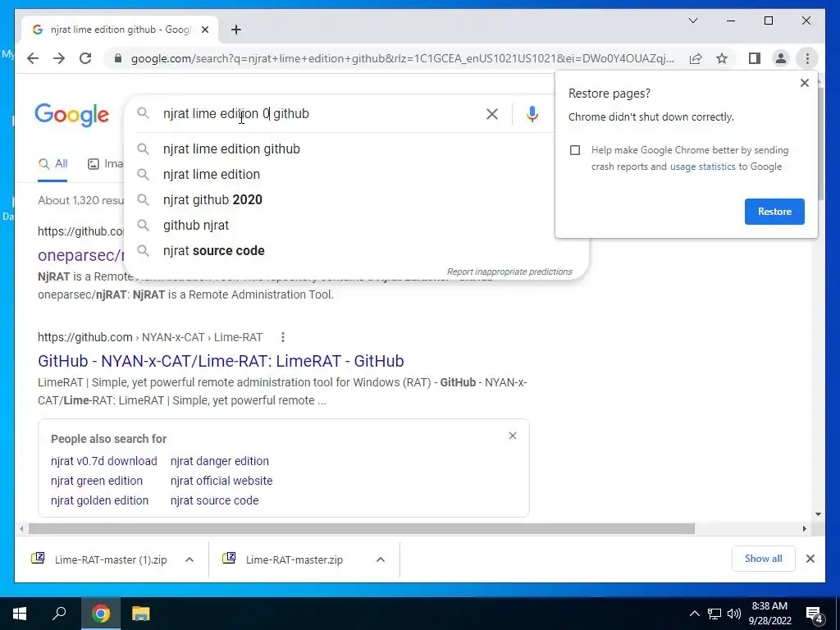Screen dimensions: 840x630
Task: Click Chrome icon in taskbar
Action: point(100,614)
